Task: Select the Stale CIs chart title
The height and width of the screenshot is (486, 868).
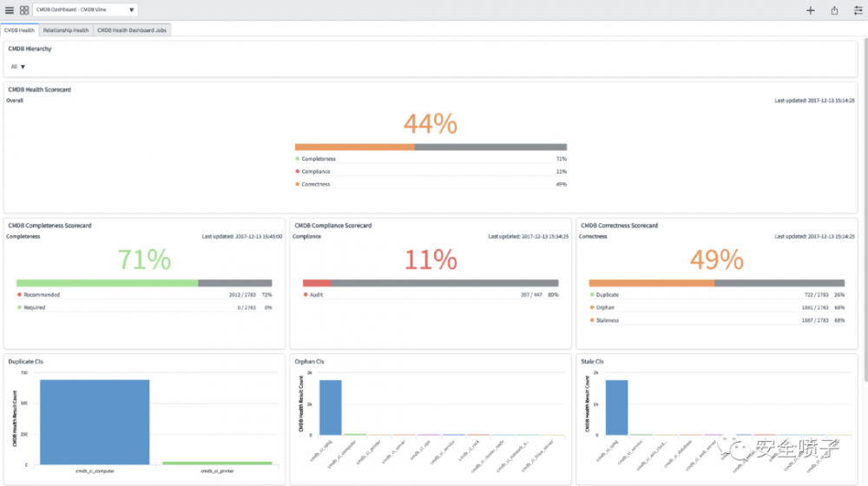Action: (x=592, y=361)
